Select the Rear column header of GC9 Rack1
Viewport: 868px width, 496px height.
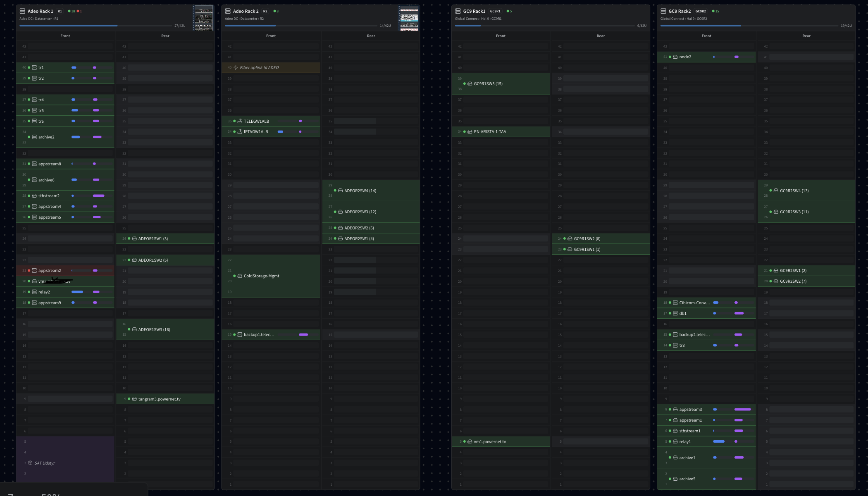coord(601,36)
